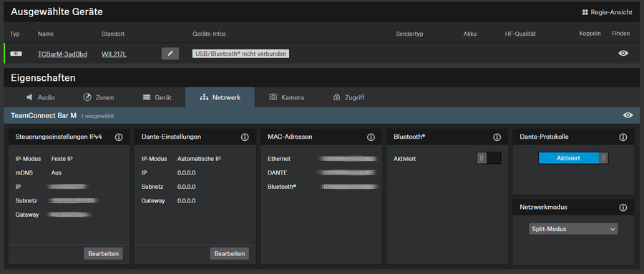Show info for MAC-Adressen
The height and width of the screenshot is (274, 644).
371,137
